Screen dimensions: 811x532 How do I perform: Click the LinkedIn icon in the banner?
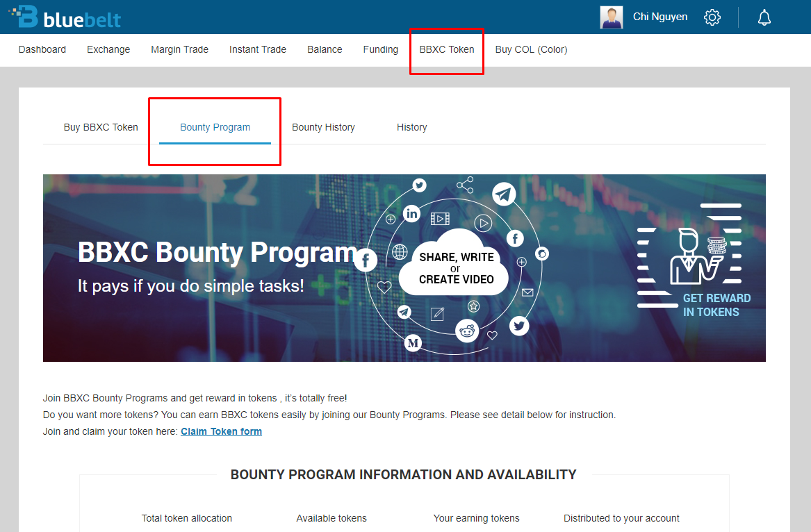point(412,214)
